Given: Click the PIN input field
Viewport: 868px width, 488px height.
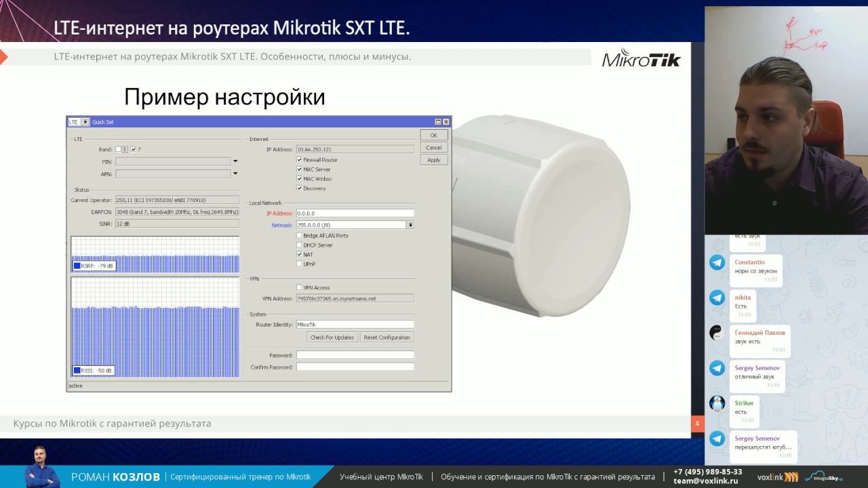Looking at the screenshot, I should [x=173, y=162].
